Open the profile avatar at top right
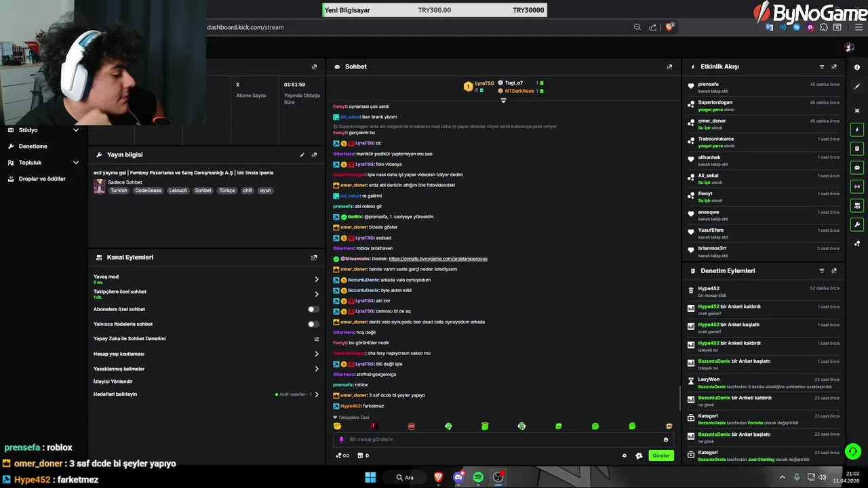This screenshot has width=868, height=488. coord(849,47)
